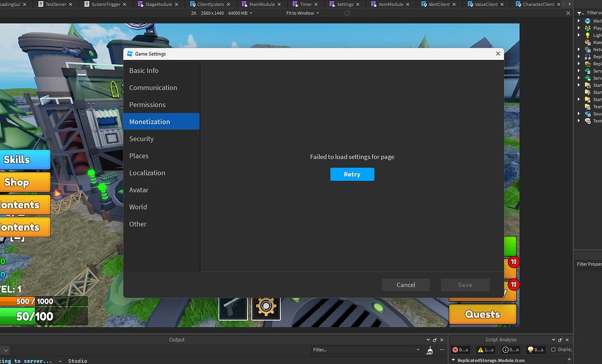Screen dimensions: 602x364
Task: Click the Filter input in Output panel
Action: coord(364,350)
